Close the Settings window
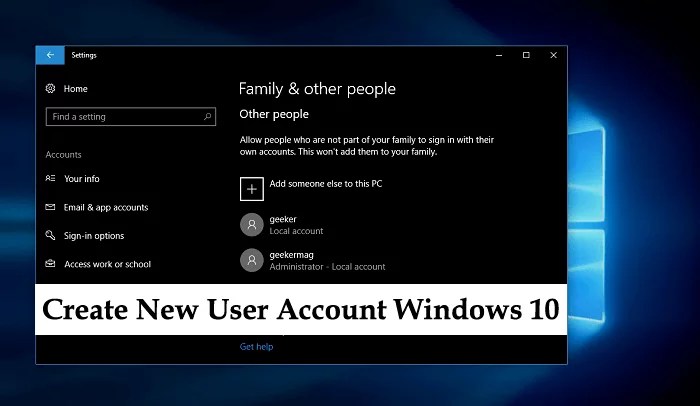Screen dimensions: 700x406 click(x=554, y=55)
